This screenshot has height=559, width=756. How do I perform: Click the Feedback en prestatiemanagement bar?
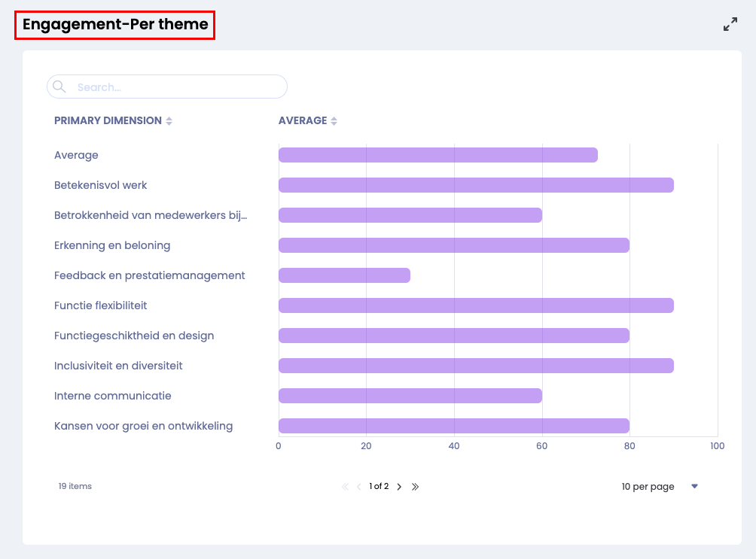[344, 275]
